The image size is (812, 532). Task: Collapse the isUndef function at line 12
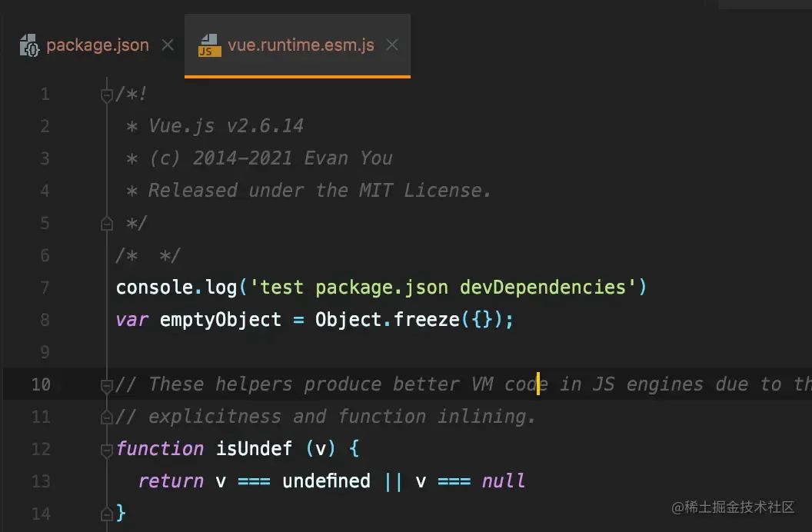point(106,448)
